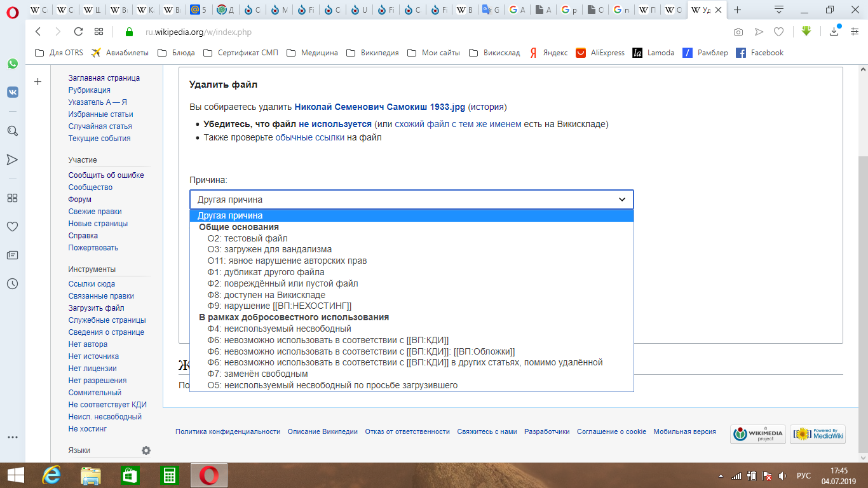Open personal news flow arrow icon in sidebar

click(x=12, y=159)
